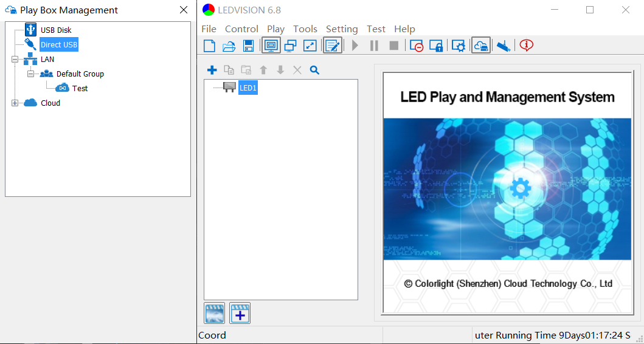Delete item with the X icon
Image resolution: width=644 pixels, height=344 pixels.
(x=297, y=70)
